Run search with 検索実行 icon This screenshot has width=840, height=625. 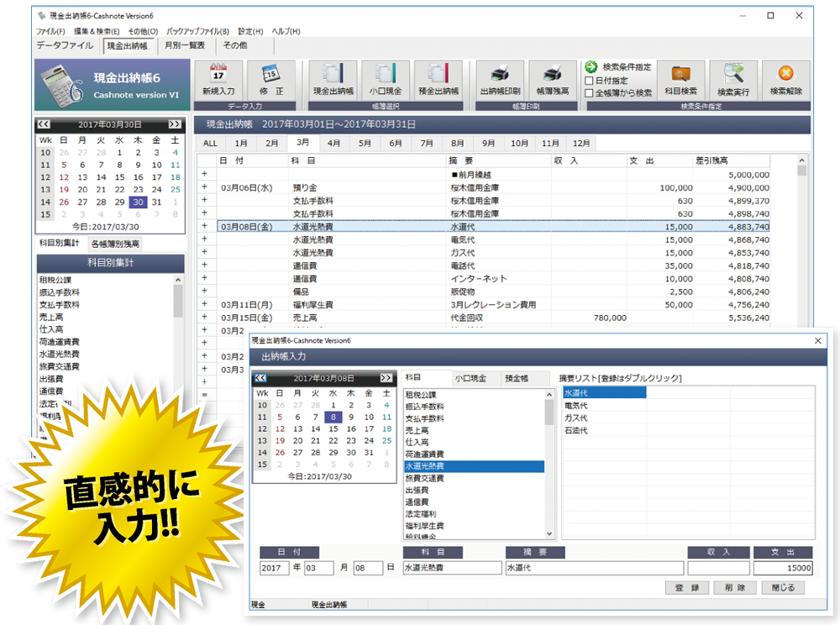pyautogui.click(x=732, y=74)
